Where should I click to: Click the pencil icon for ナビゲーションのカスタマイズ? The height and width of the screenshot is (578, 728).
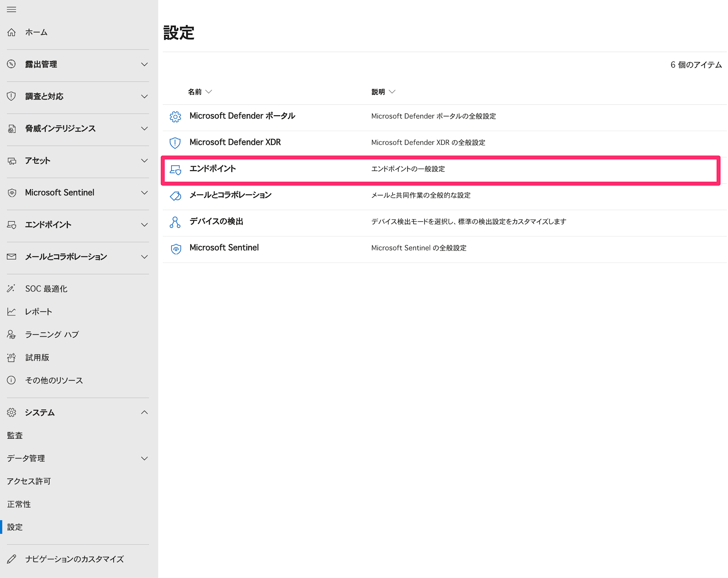[x=12, y=559]
